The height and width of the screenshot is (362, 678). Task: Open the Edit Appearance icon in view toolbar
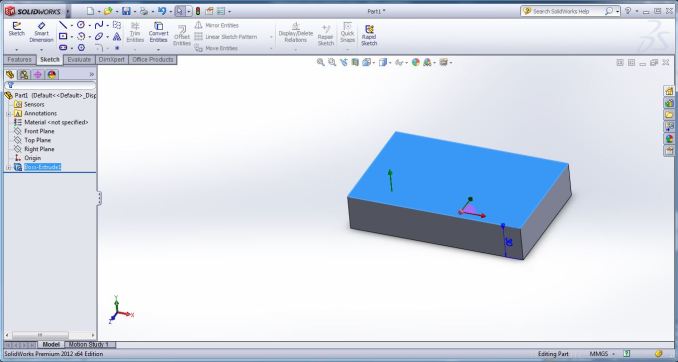point(416,62)
